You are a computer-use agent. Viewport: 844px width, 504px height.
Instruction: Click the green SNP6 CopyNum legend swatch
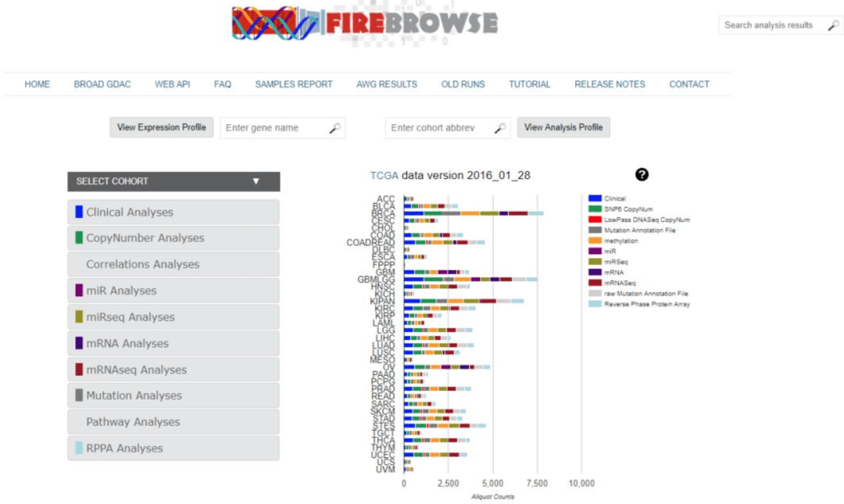595,209
